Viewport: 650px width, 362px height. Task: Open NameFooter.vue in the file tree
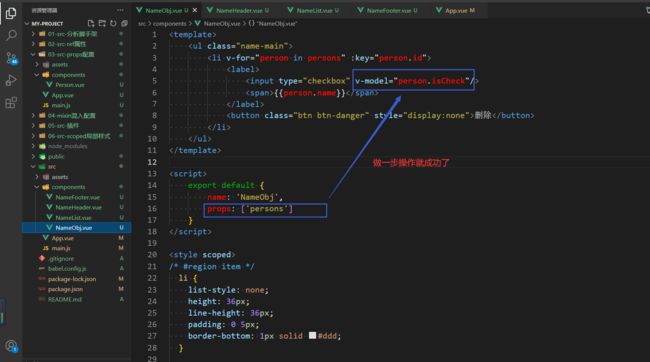(x=78, y=197)
